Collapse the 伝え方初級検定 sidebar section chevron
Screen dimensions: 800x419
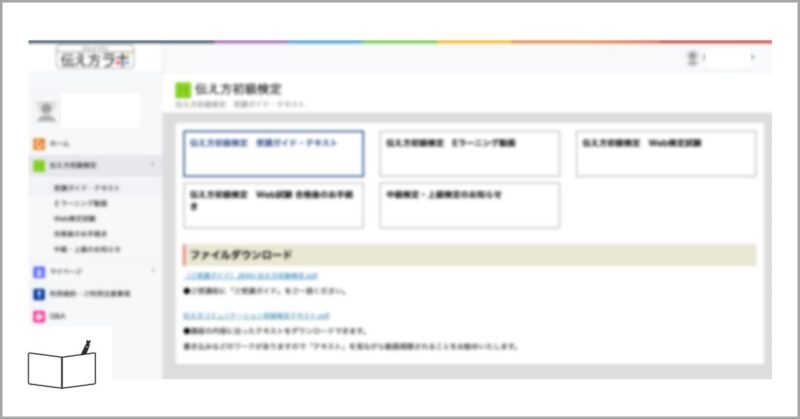pos(153,164)
